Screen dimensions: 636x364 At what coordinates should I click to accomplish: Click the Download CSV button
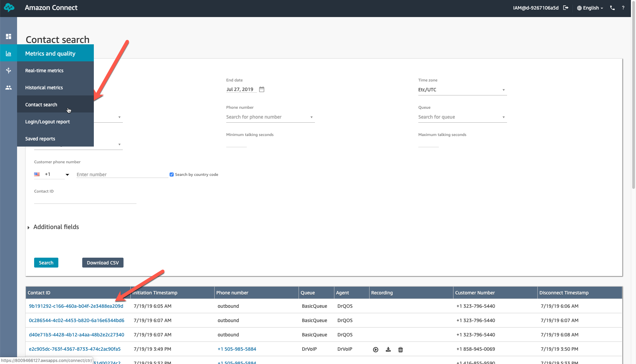coord(103,263)
